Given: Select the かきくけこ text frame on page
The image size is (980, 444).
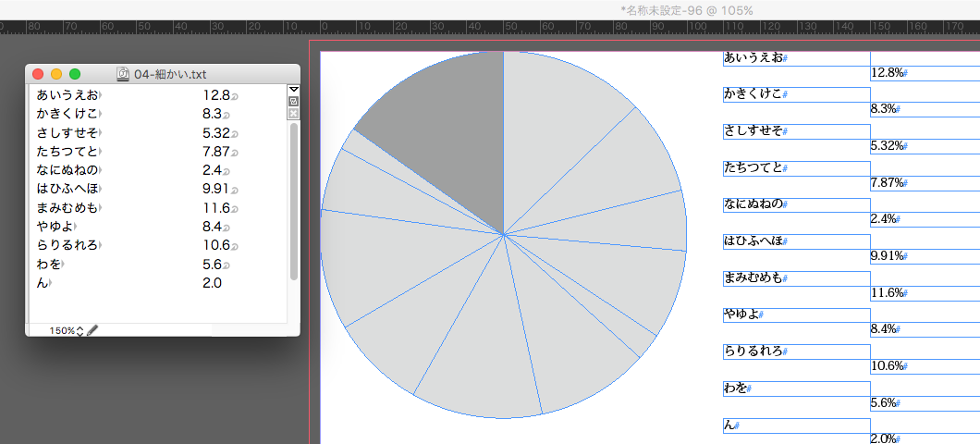Looking at the screenshot, I should 795,94.
